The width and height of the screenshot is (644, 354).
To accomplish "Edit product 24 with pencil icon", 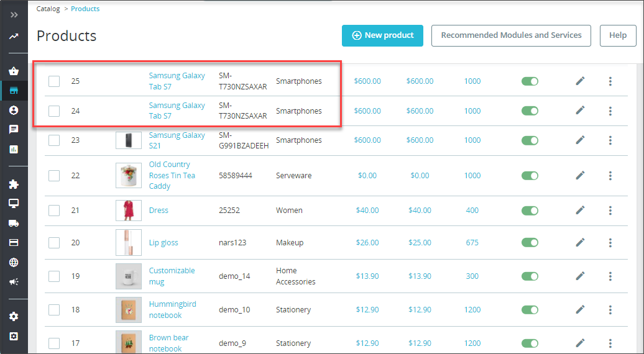I will [x=580, y=111].
